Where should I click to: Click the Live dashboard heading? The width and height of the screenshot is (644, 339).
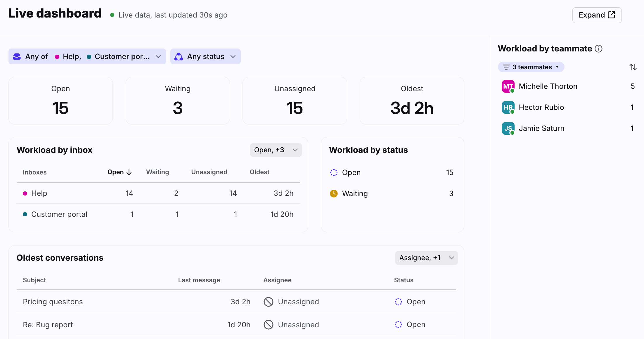[x=55, y=13]
